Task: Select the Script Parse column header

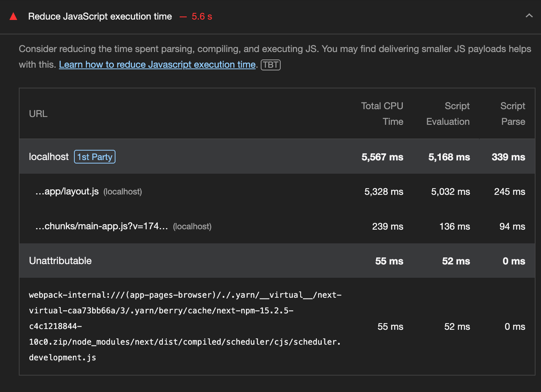Action: click(x=512, y=114)
